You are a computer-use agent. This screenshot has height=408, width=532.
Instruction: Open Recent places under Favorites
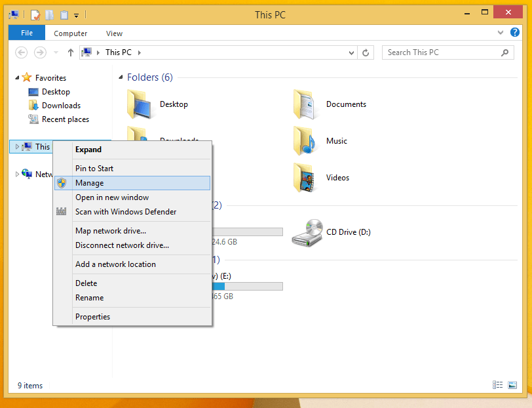tap(65, 119)
